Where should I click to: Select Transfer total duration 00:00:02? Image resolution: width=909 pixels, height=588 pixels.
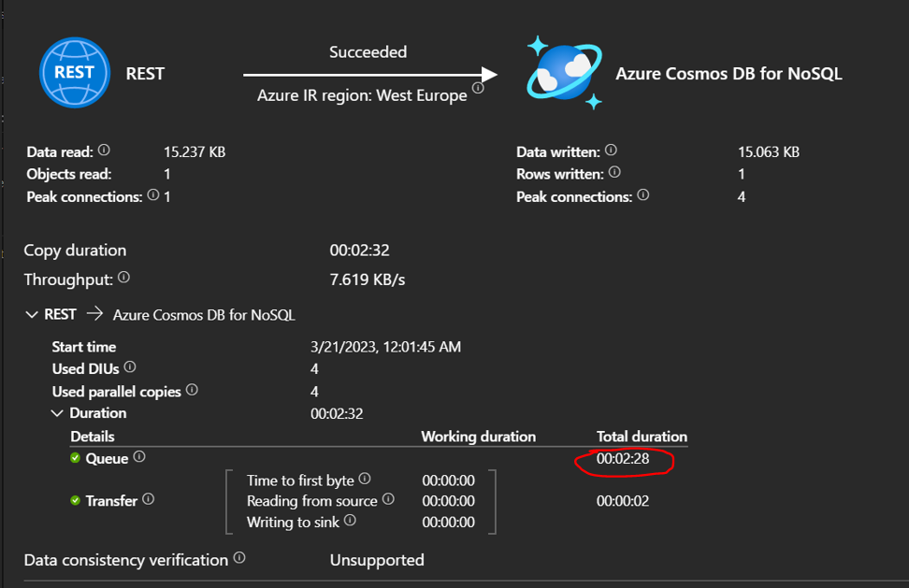623,501
